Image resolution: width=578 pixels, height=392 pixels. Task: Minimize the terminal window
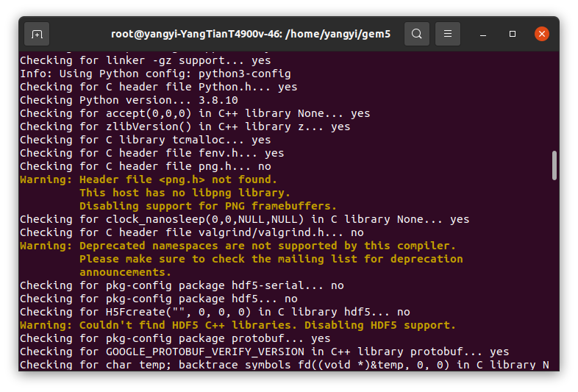point(483,34)
